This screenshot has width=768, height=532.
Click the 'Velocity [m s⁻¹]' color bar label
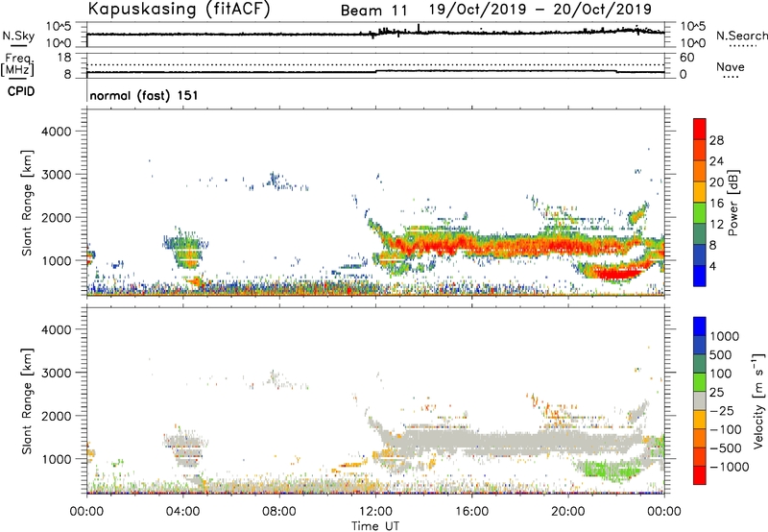[x=758, y=400]
